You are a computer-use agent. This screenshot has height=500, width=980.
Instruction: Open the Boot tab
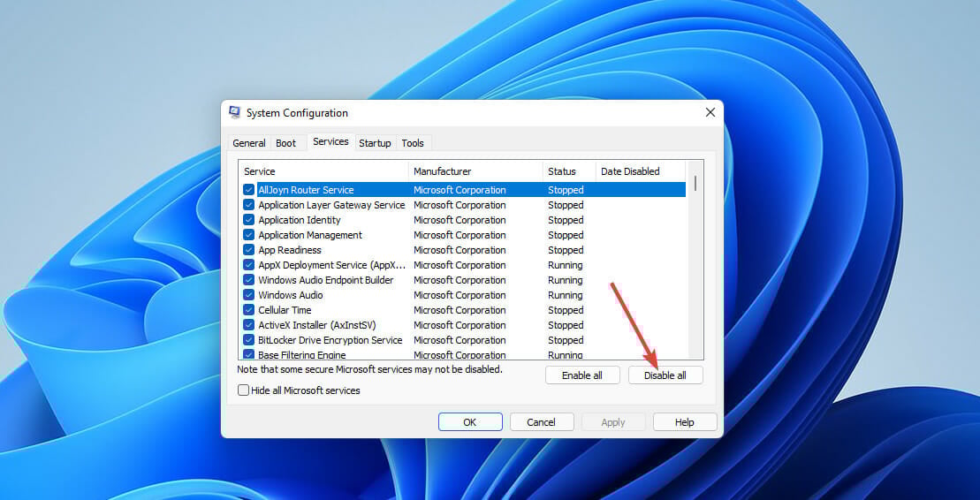(285, 143)
